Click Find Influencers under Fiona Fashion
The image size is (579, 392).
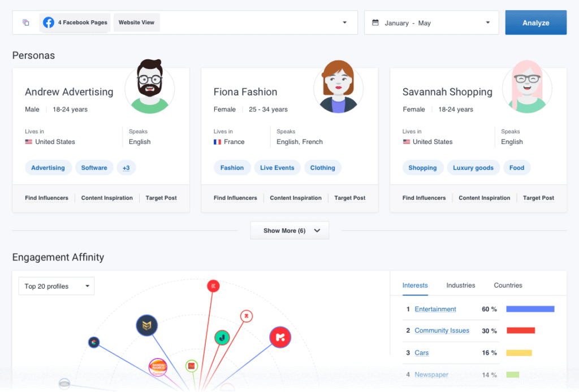point(235,198)
